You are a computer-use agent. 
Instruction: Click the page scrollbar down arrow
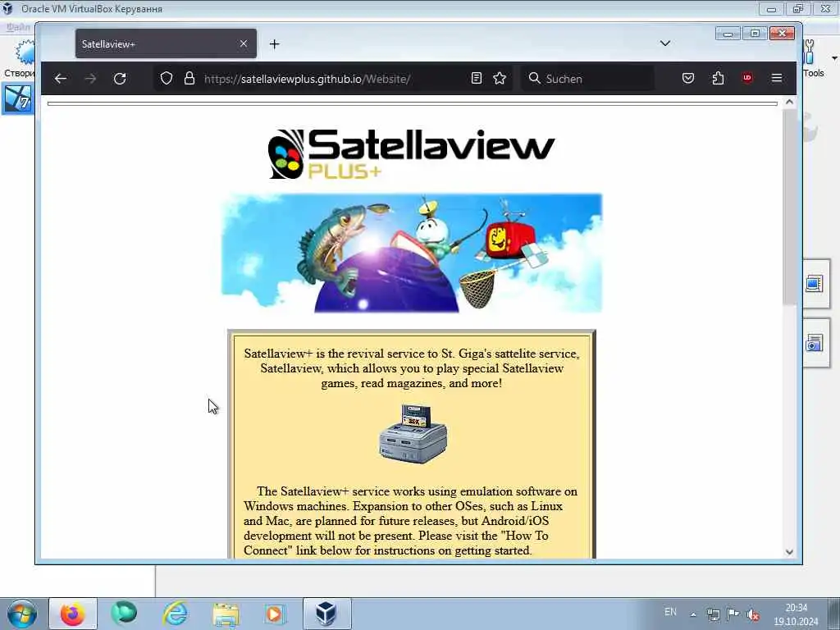point(789,552)
